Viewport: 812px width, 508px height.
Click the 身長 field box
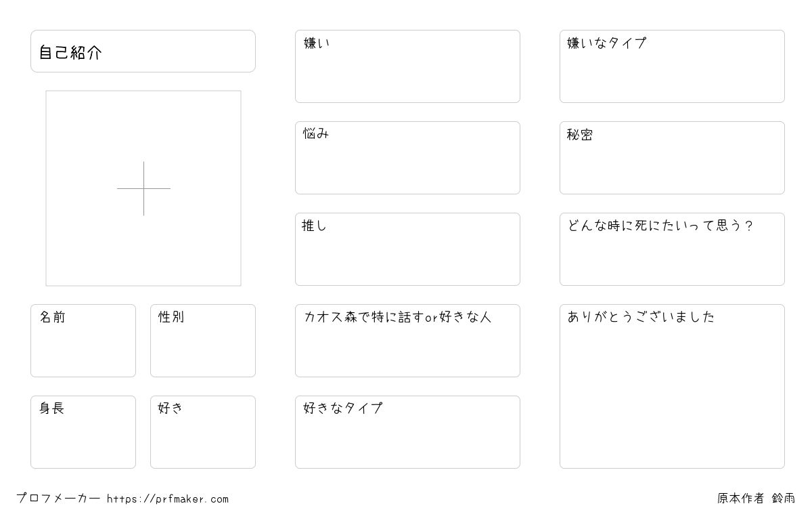(x=83, y=432)
